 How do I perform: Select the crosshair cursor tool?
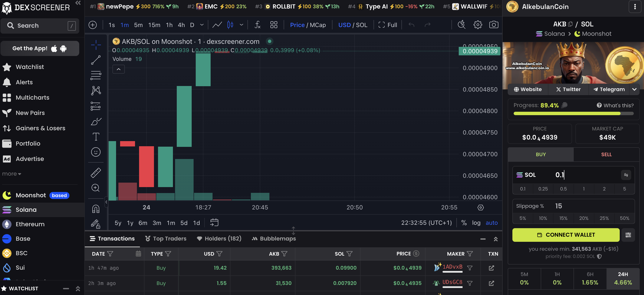click(96, 45)
